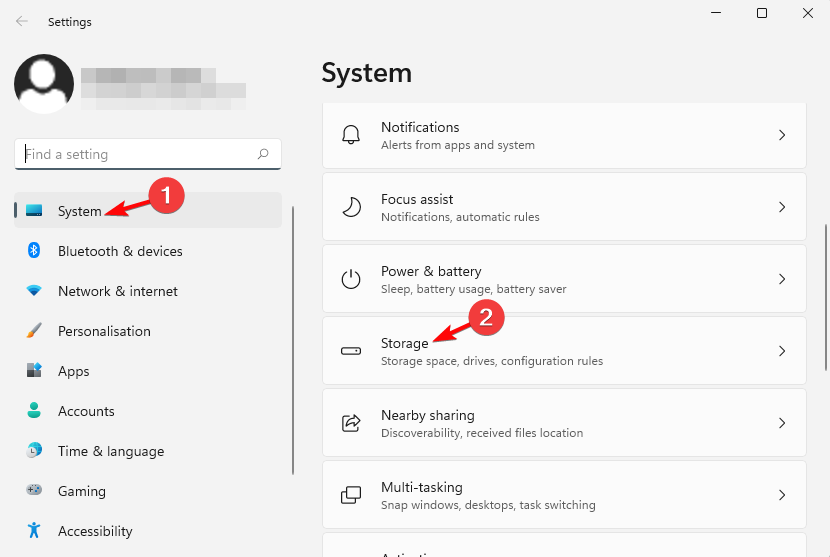Open Power & battery chevron arrow
This screenshot has width=830, height=557.
coord(782,279)
